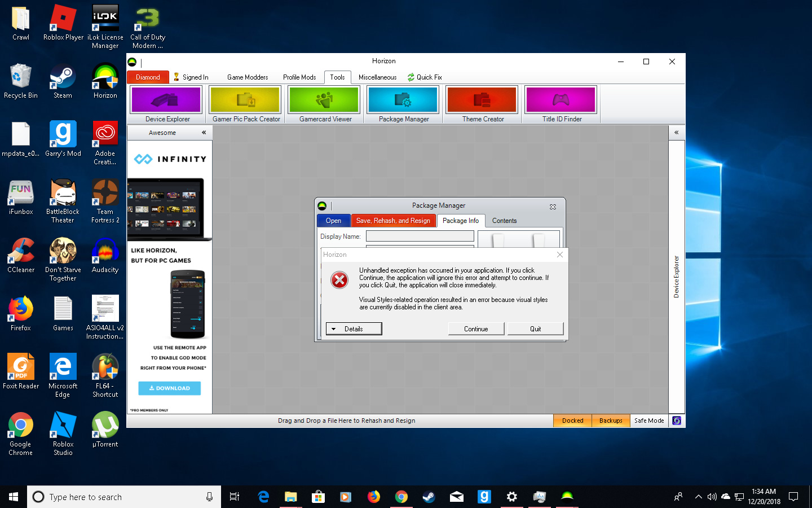Open the Roblox Studio shortcut
The width and height of the screenshot is (812, 508).
[x=63, y=433]
